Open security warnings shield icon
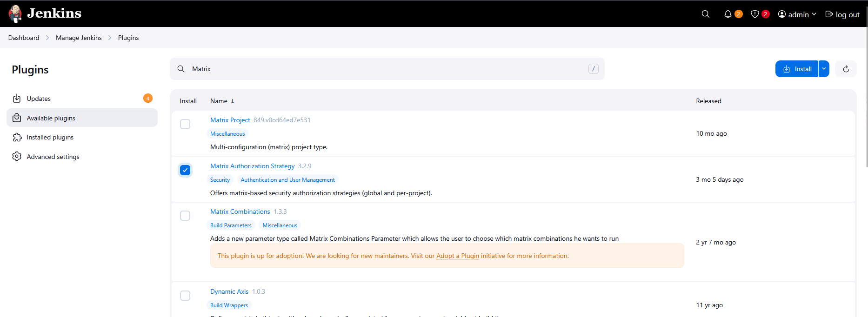The width and height of the screenshot is (868, 317). pyautogui.click(x=755, y=14)
